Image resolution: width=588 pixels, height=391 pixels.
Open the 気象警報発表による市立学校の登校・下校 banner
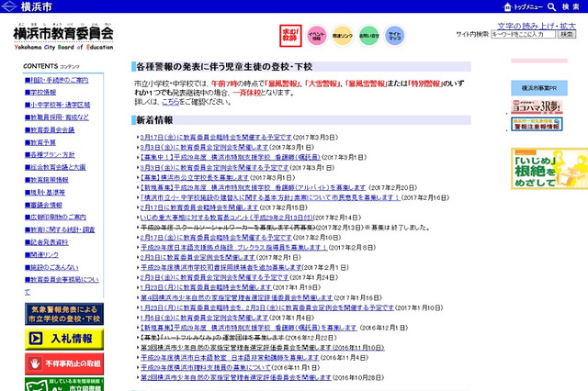tap(64, 314)
